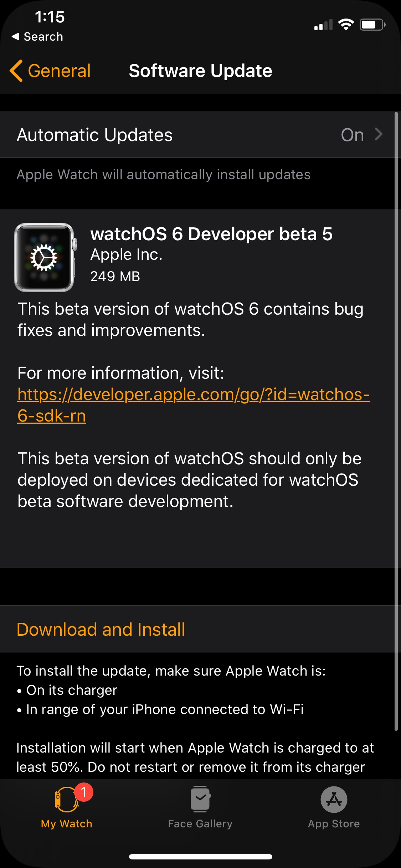This screenshot has width=401, height=868.
Task: Tap the back chevron icon
Action: (16, 71)
